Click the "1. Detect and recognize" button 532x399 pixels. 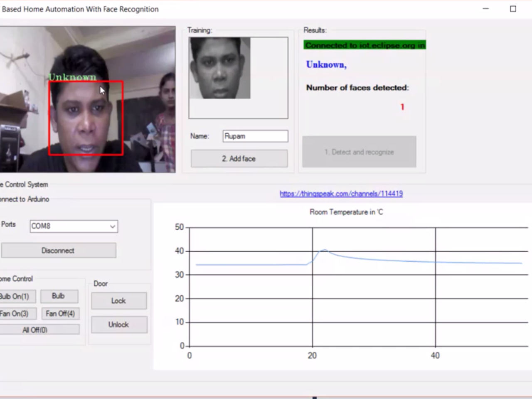pyautogui.click(x=359, y=152)
